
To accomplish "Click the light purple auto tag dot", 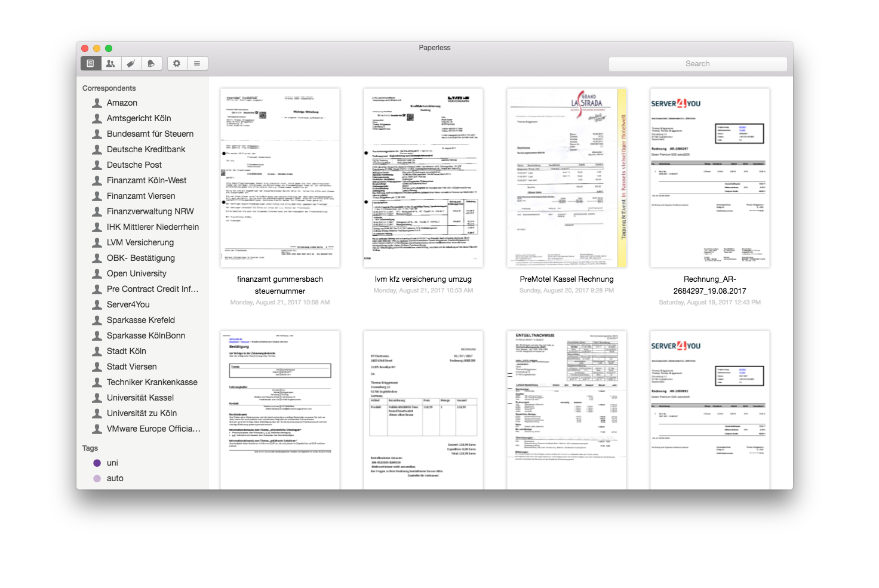I will click(97, 478).
